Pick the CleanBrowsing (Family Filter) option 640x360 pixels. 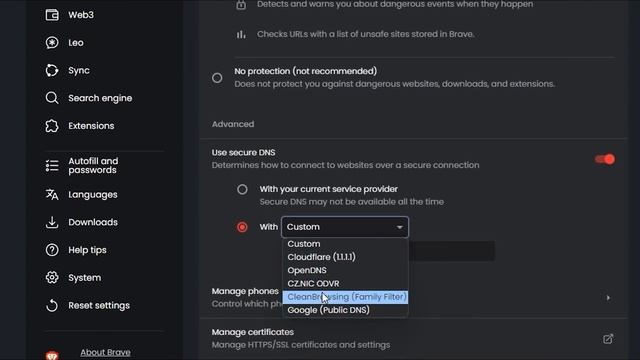[x=345, y=297]
